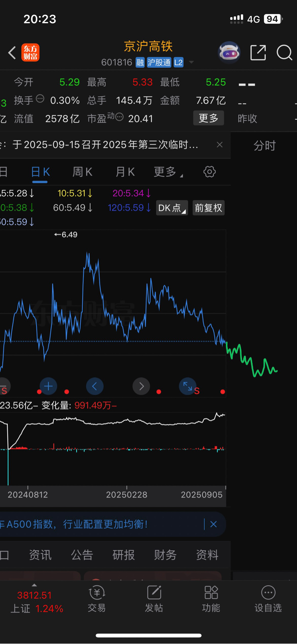The image size is (297, 644).
Task: Tap the share export icon
Action: coord(258,53)
